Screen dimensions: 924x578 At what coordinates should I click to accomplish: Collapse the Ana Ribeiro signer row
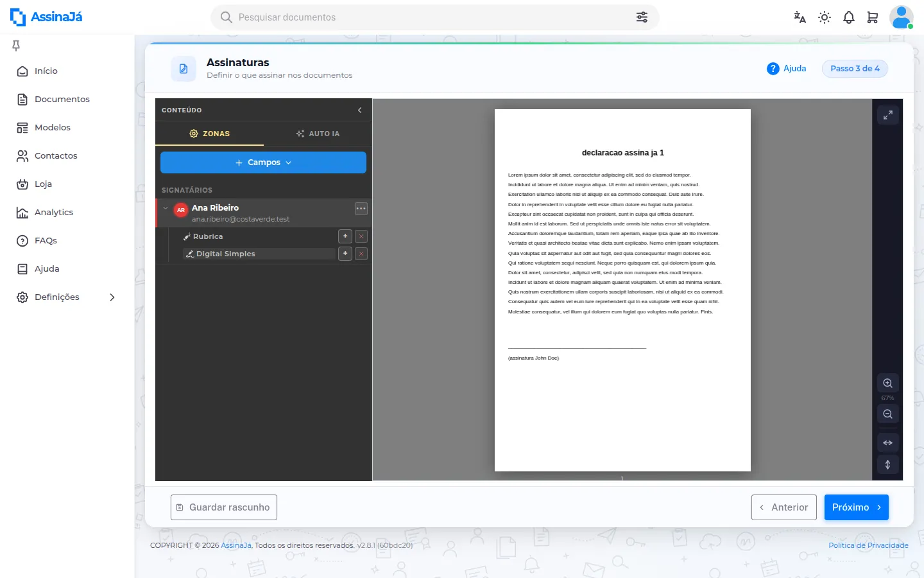coord(166,208)
